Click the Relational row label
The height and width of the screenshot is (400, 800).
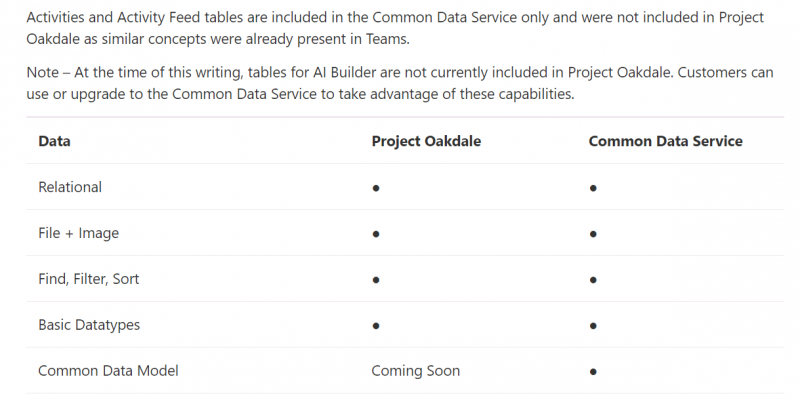pyautogui.click(x=70, y=187)
